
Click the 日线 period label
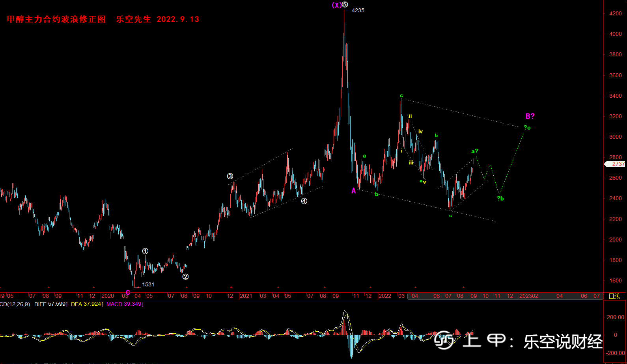(x=614, y=296)
